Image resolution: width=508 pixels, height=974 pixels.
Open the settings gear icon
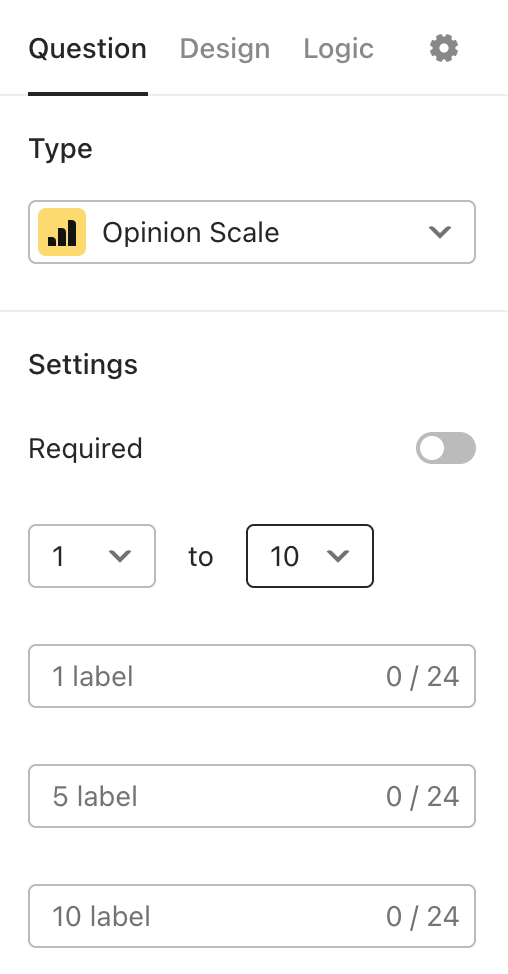click(x=444, y=48)
